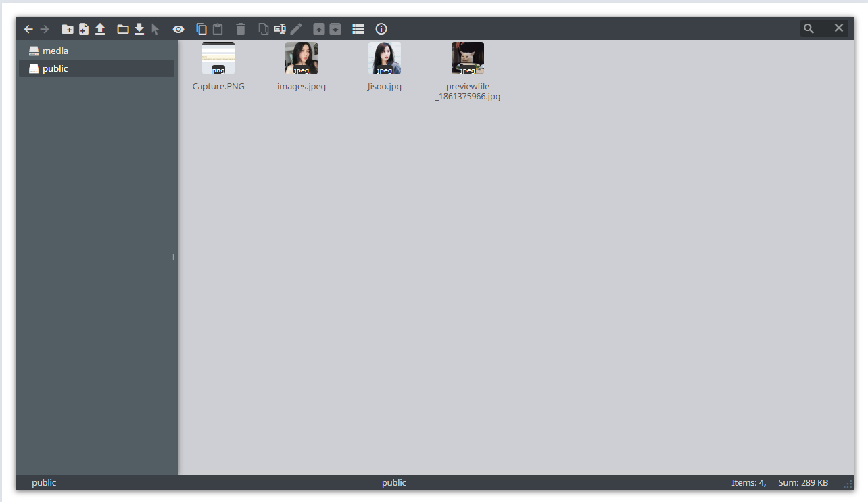The height and width of the screenshot is (502, 868).
Task: Click the upload files icon
Action: coord(100,29)
